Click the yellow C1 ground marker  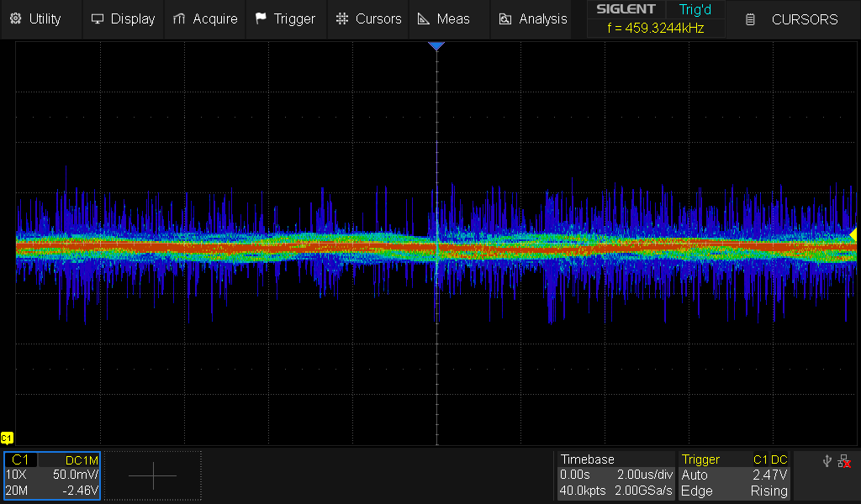click(7, 438)
